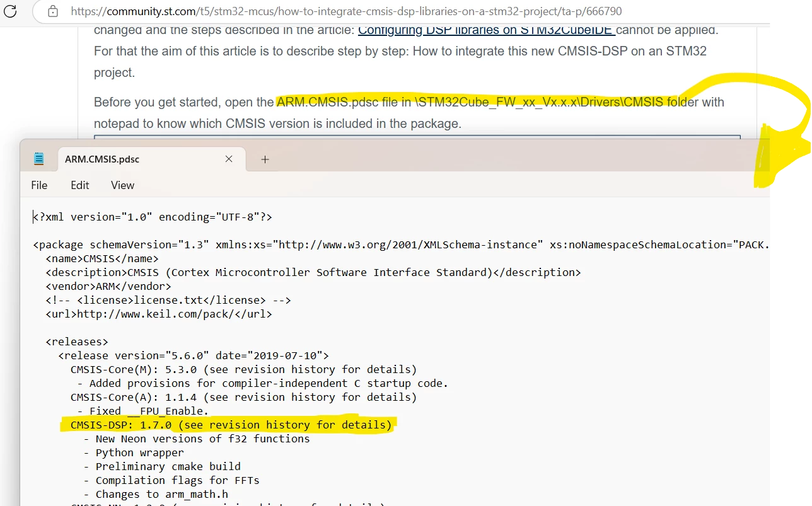Viewport: 812px width, 506px height.
Task: Open the Notepad File menu
Action: pos(39,185)
